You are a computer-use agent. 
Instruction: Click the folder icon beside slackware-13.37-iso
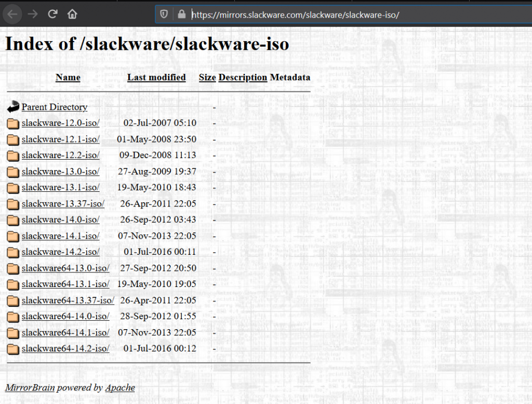pyautogui.click(x=13, y=204)
